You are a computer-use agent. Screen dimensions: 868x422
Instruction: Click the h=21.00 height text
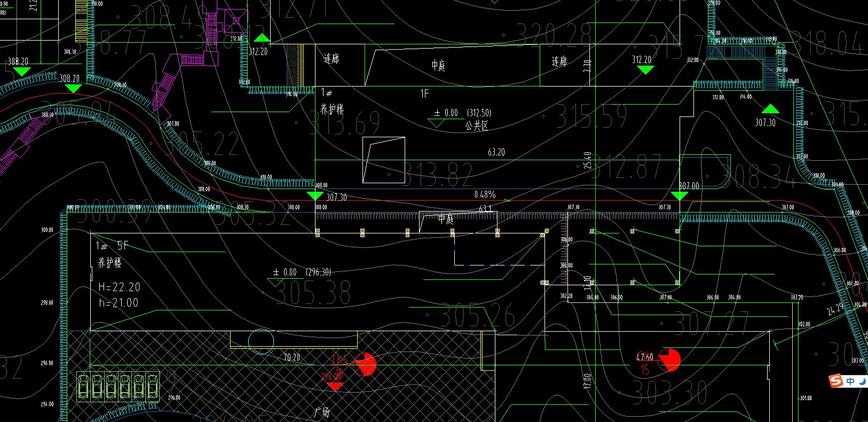pyautogui.click(x=119, y=303)
